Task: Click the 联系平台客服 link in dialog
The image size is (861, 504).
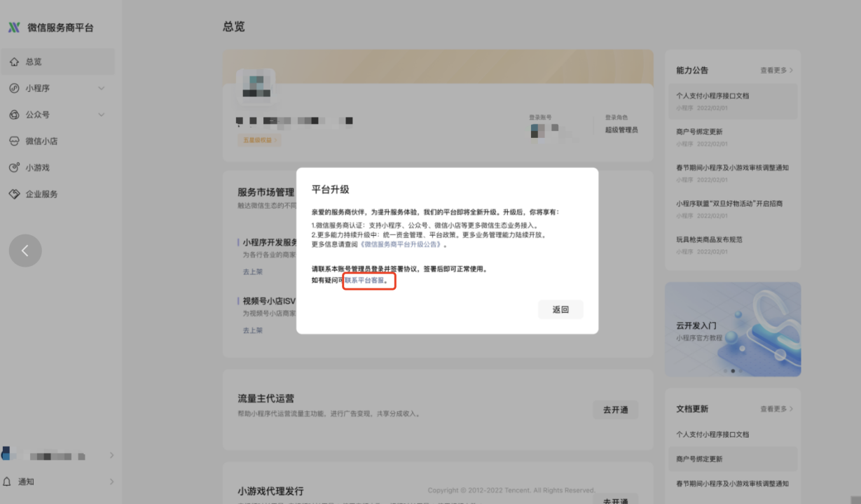Action: 365,280
